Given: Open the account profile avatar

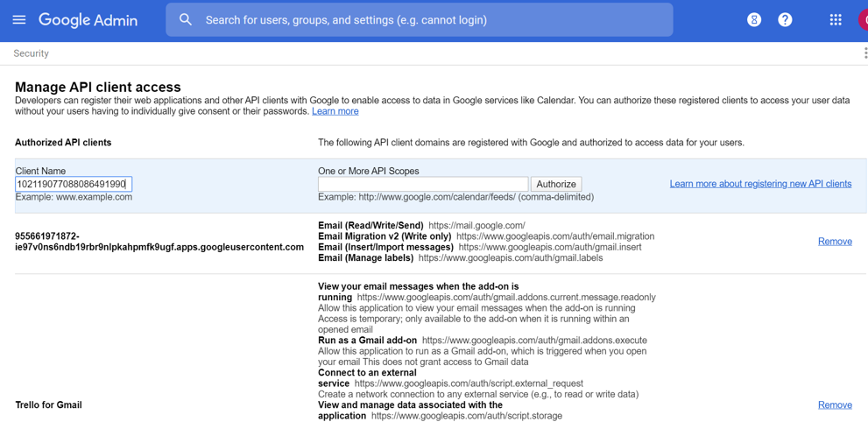Looking at the screenshot, I should 864,19.
